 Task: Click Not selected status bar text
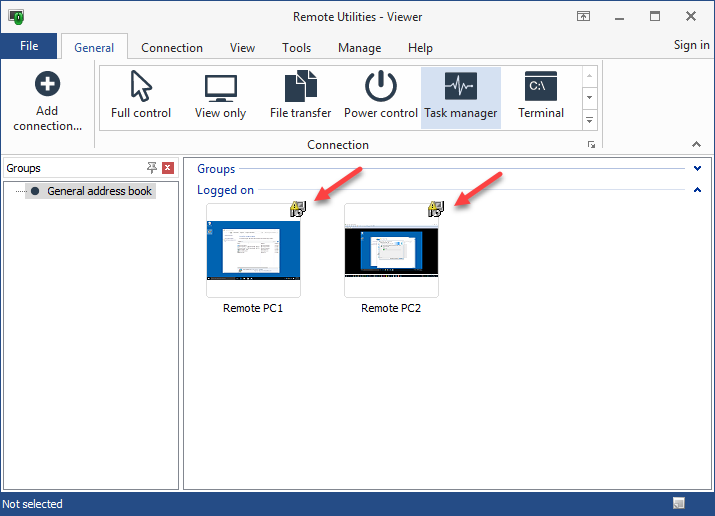coord(32,504)
